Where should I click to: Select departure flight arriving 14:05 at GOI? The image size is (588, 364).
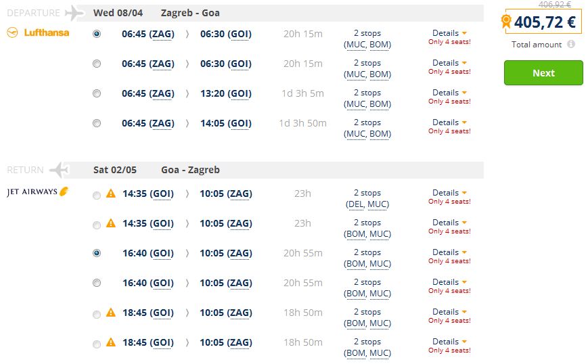97,123
